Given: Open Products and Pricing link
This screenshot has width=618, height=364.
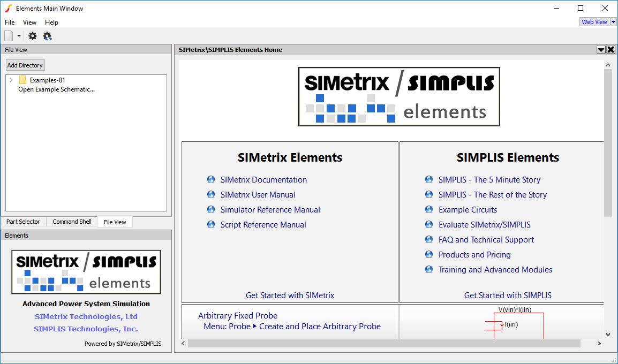Looking at the screenshot, I should 474,254.
